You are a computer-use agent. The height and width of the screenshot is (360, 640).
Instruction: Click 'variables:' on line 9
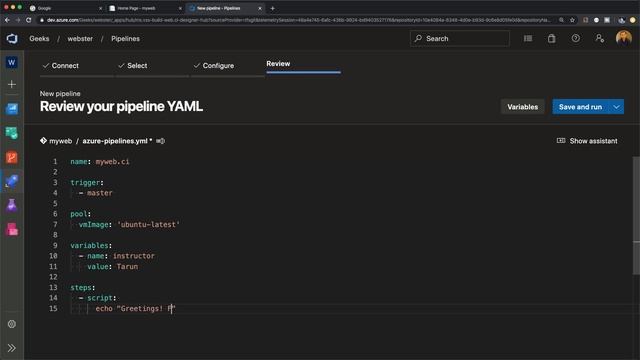[91, 245]
